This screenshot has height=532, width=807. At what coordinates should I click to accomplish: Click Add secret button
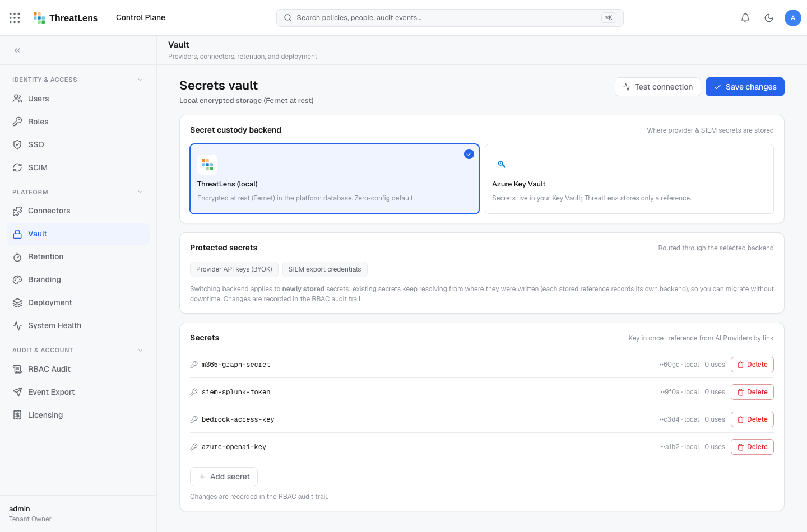click(x=224, y=477)
